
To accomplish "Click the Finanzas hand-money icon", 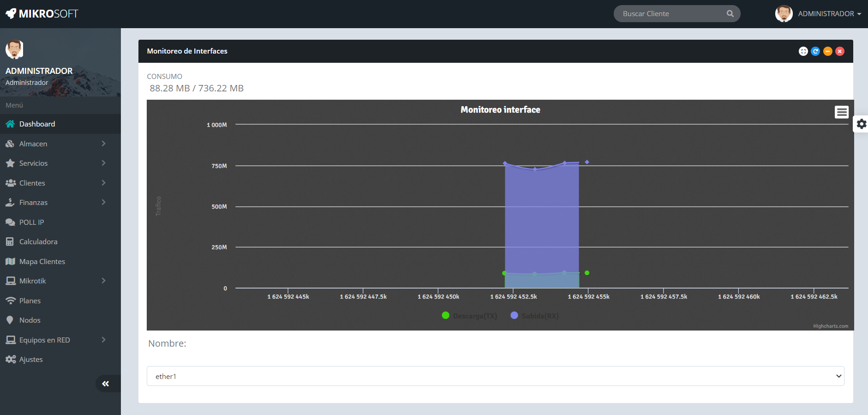I will pyautogui.click(x=10, y=203).
